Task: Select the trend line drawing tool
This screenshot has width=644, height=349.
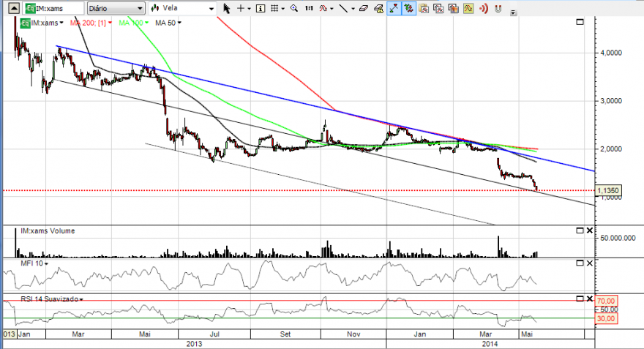Action: (x=343, y=8)
